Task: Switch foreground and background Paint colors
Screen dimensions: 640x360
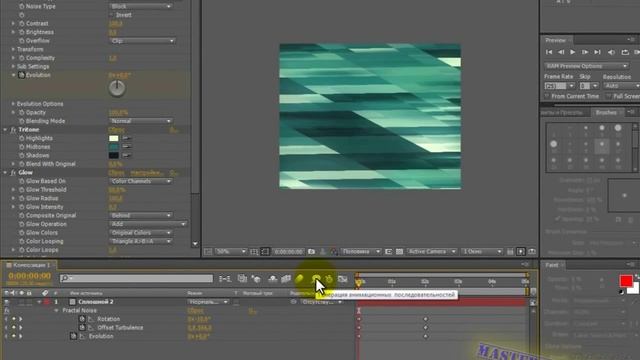Action: coord(638,276)
